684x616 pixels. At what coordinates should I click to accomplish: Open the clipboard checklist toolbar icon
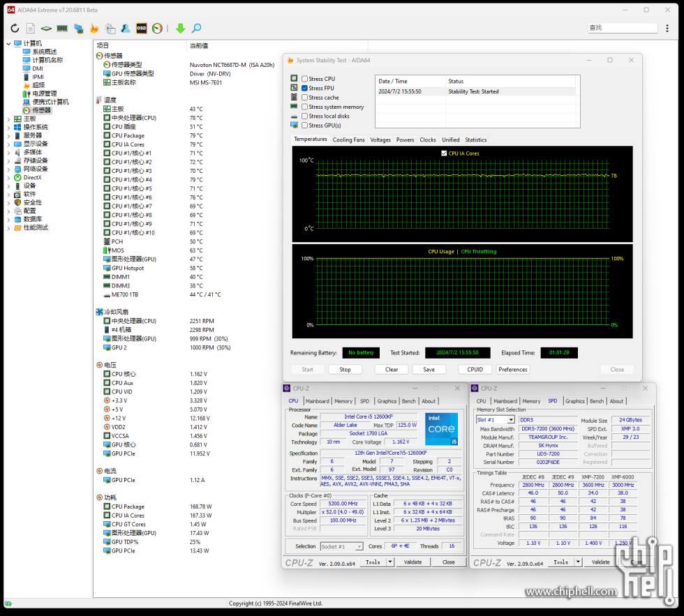(x=110, y=29)
